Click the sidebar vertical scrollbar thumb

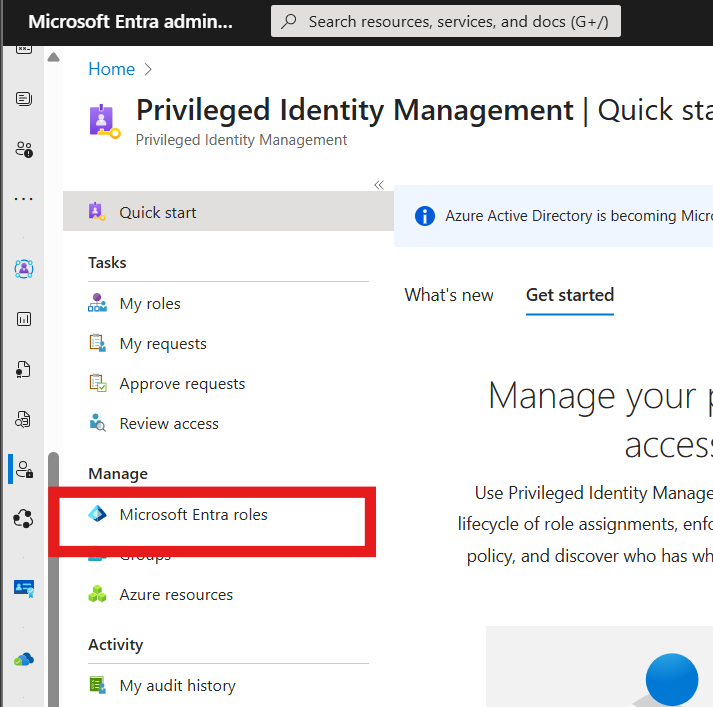[54, 579]
